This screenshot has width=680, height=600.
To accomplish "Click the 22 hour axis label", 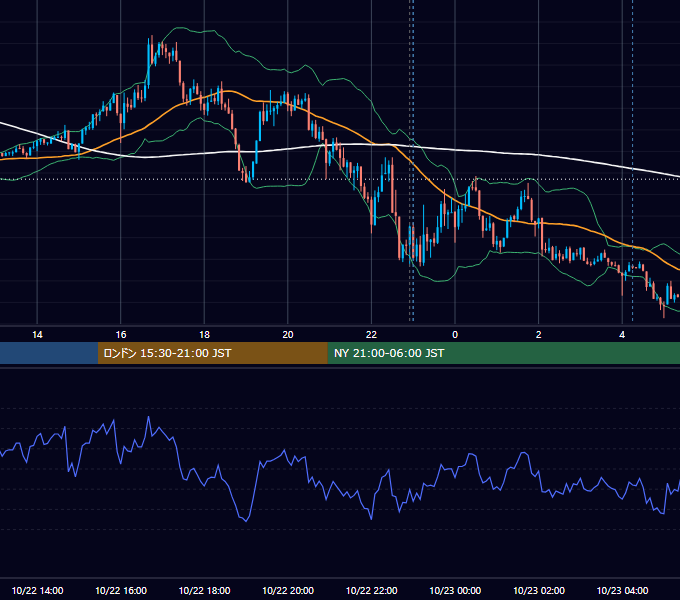I will point(371,335).
